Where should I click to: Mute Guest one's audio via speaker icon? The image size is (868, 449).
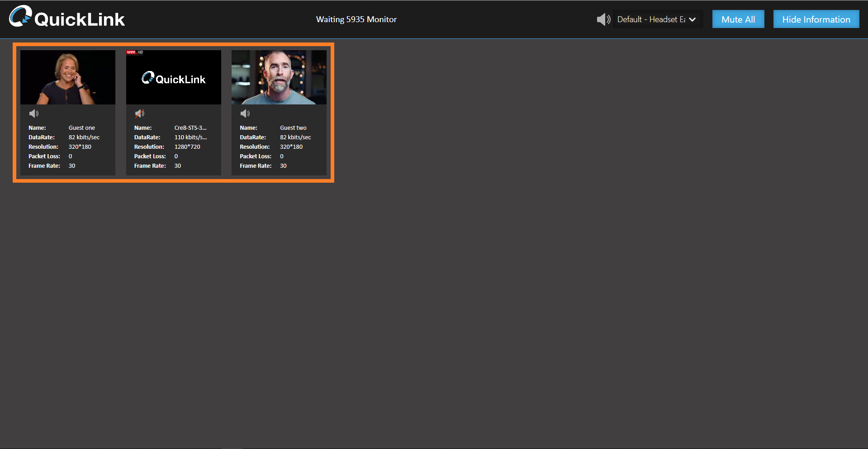coord(34,113)
